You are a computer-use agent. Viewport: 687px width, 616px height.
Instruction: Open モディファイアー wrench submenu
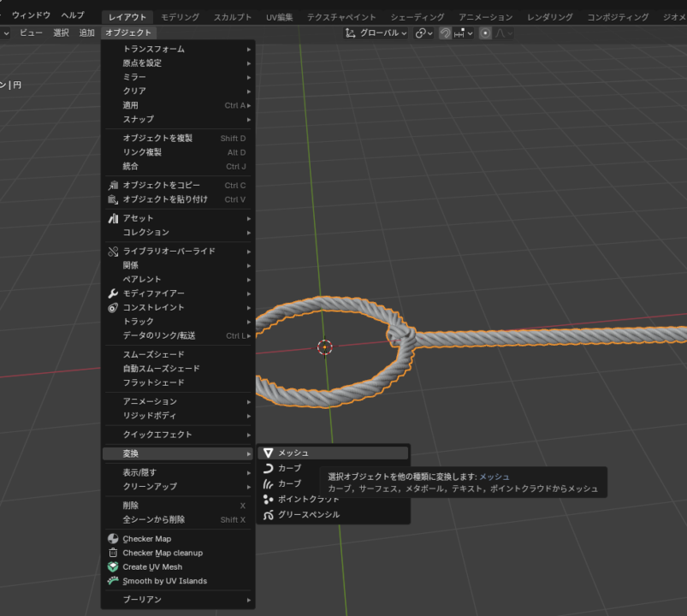(x=153, y=293)
